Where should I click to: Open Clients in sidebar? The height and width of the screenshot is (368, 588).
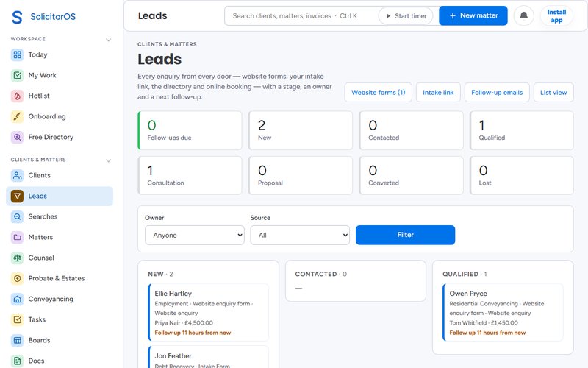tap(60, 175)
